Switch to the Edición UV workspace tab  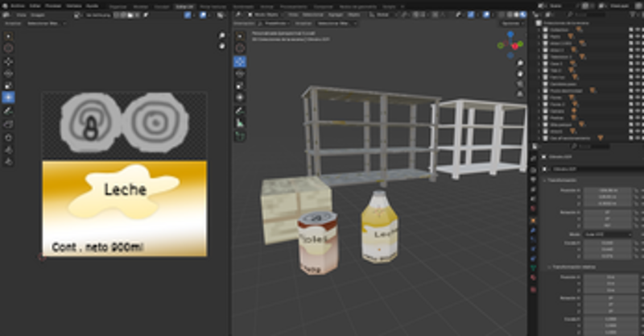[184, 5]
